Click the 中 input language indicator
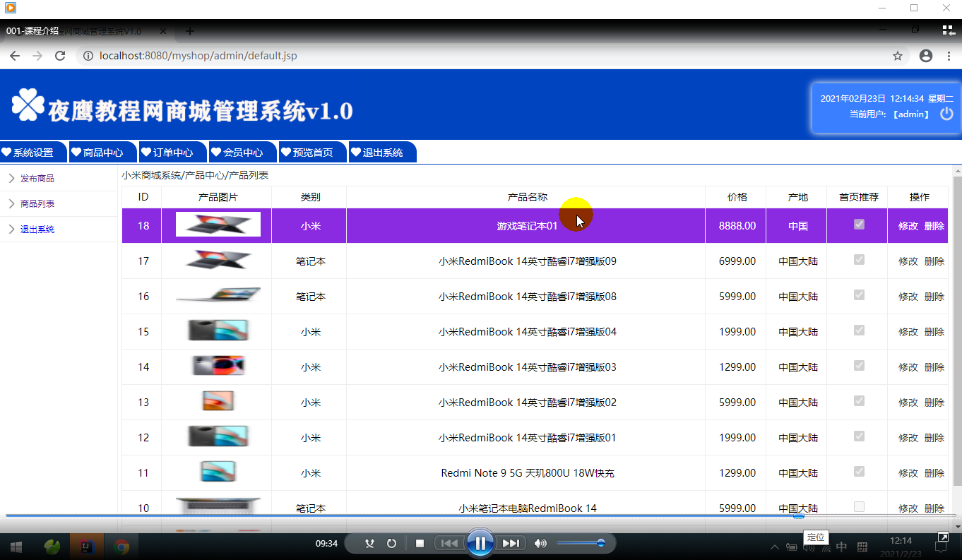The image size is (962, 560). tap(841, 547)
